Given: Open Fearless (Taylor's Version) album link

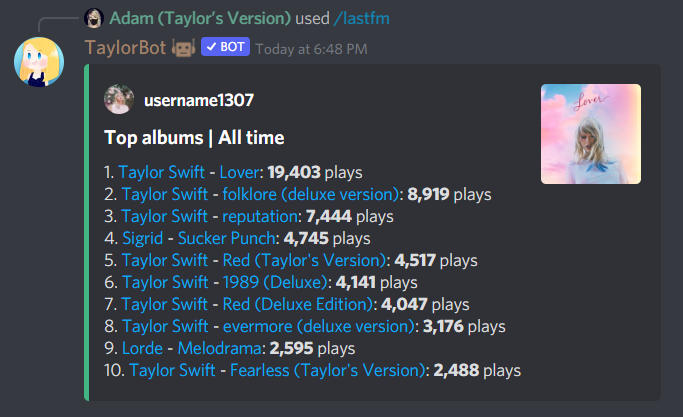Looking at the screenshot, I should click(328, 370).
